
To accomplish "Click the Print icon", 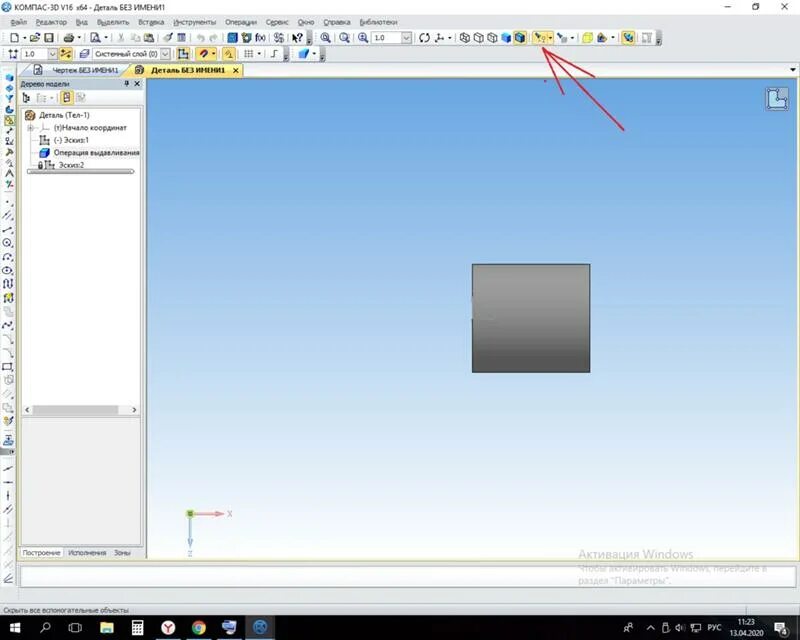I will (69, 38).
